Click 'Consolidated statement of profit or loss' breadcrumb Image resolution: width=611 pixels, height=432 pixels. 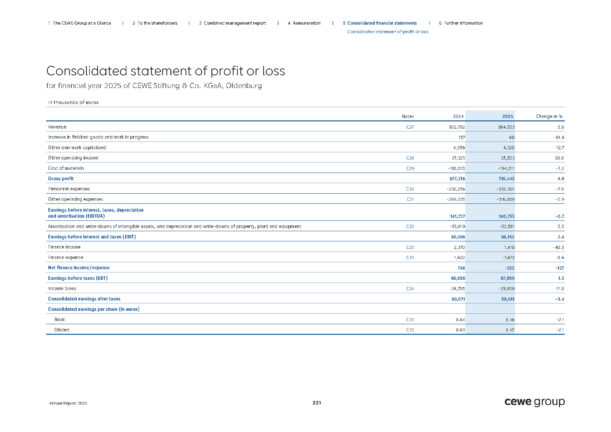coord(387,32)
